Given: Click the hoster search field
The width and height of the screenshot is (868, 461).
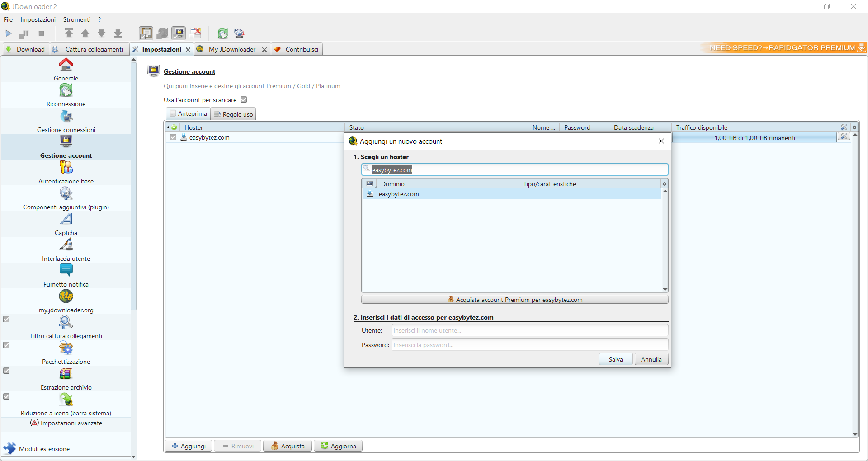Looking at the screenshot, I should click(x=515, y=170).
